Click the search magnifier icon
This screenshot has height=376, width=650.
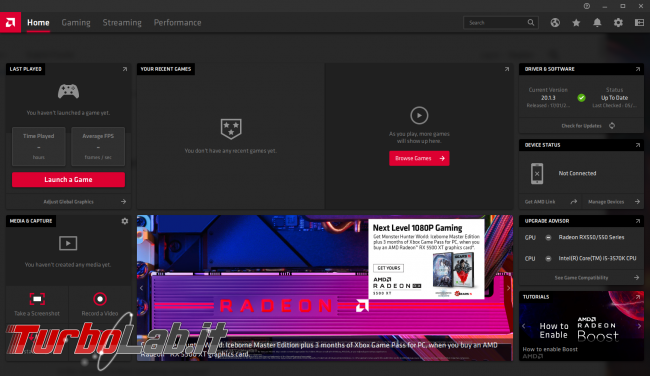[531, 22]
